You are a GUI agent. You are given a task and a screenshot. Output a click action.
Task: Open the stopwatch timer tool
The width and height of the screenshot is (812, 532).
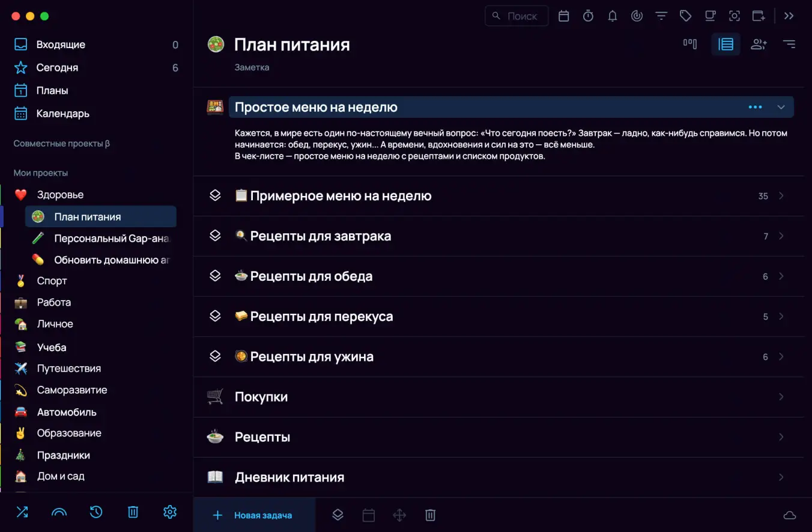pyautogui.click(x=588, y=16)
